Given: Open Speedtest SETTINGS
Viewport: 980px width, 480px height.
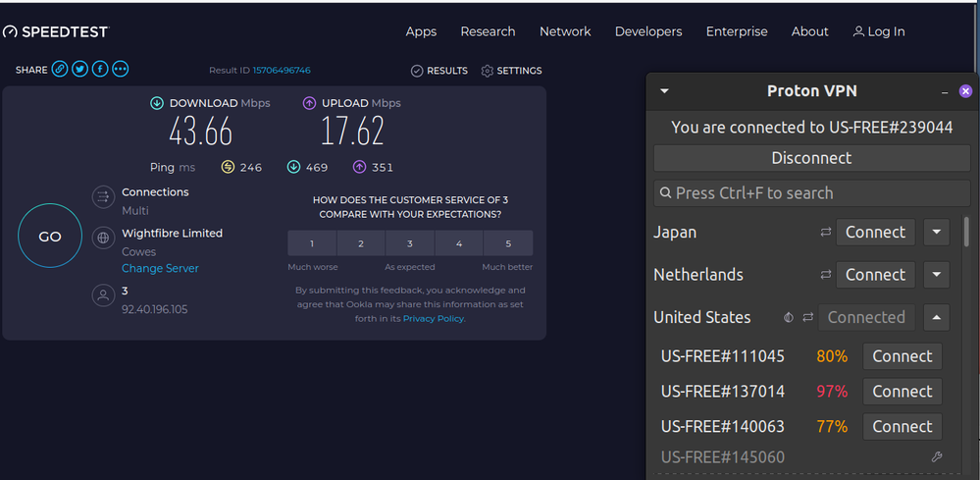Looking at the screenshot, I should (511, 71).
